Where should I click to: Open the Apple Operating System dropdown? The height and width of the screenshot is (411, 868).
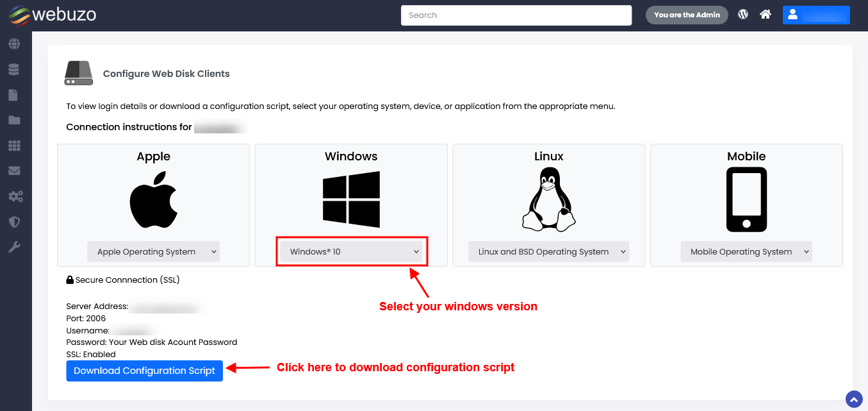click(153, 251)
